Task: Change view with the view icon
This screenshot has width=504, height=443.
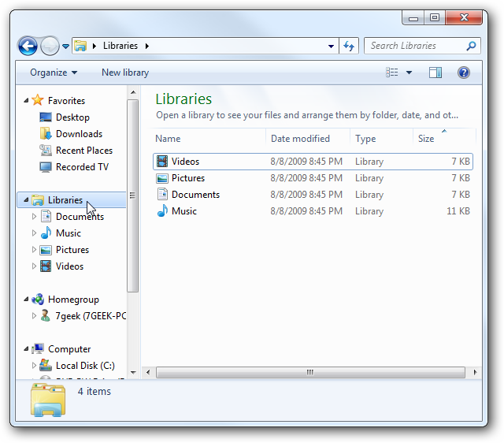Action: pos(391,73)
